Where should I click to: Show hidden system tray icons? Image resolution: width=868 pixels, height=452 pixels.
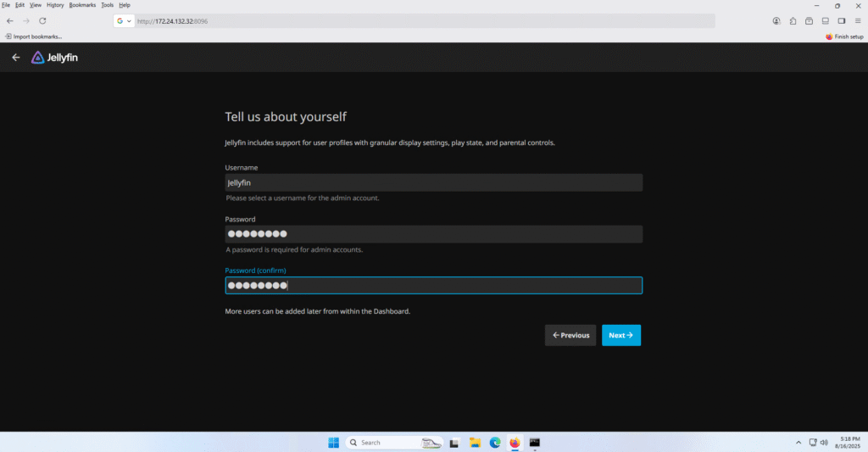click(x=798, y=443)
